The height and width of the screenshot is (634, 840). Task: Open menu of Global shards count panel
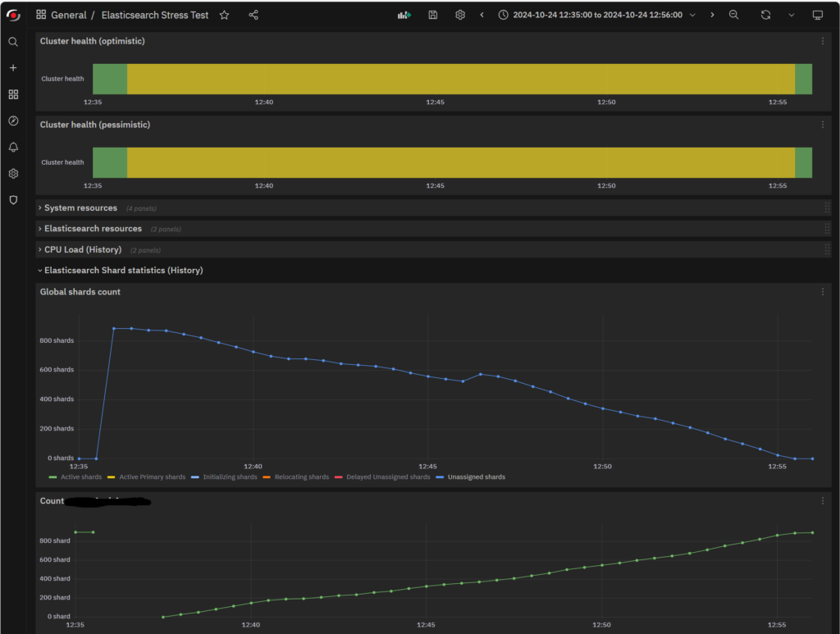tap(823, 292)
